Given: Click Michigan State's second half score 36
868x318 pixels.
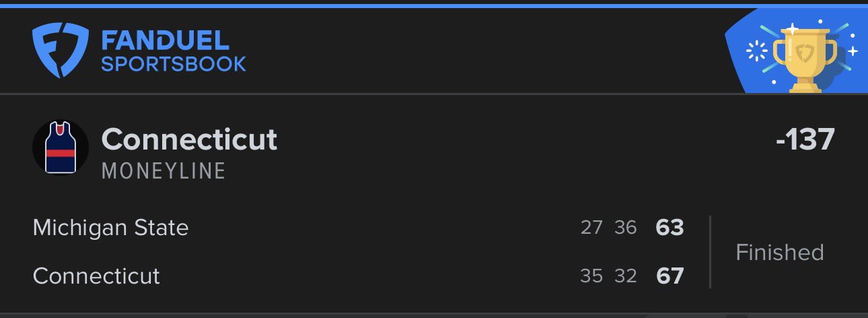Looking at the screenshot, I should click(625, 228).
